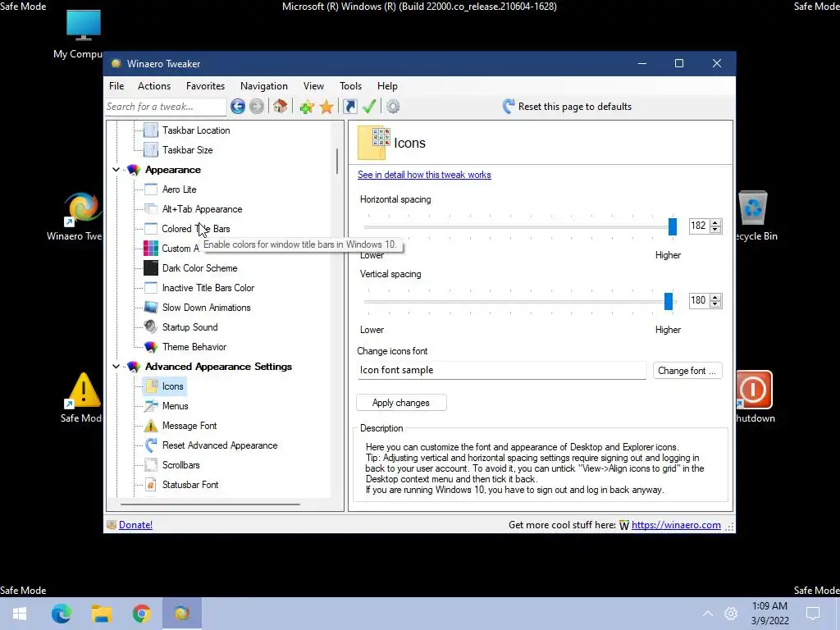
Task: Click the Icon font sample field
Action: click(x=501, y=370)
